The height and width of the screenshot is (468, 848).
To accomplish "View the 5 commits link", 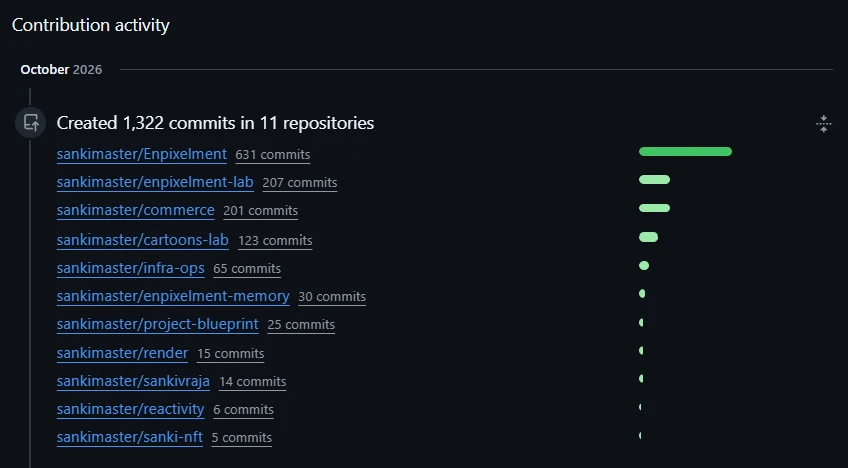I will (242, 438).
